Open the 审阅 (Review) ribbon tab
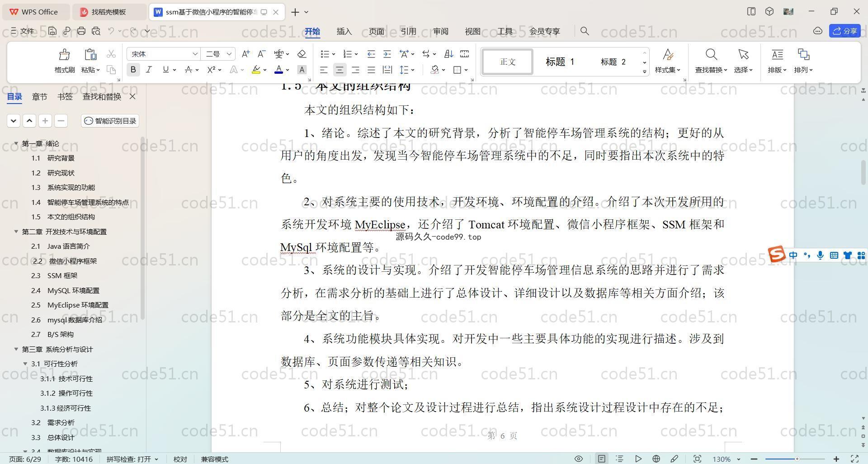The image size is (868, 464). click(440, 31)
